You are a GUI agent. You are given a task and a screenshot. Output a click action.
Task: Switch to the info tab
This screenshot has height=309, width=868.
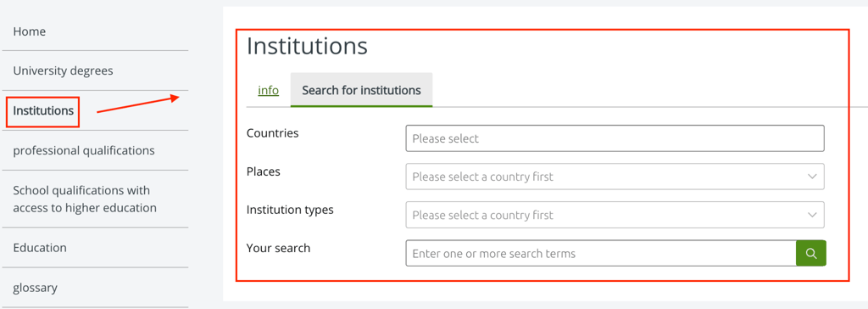point(268,90)
